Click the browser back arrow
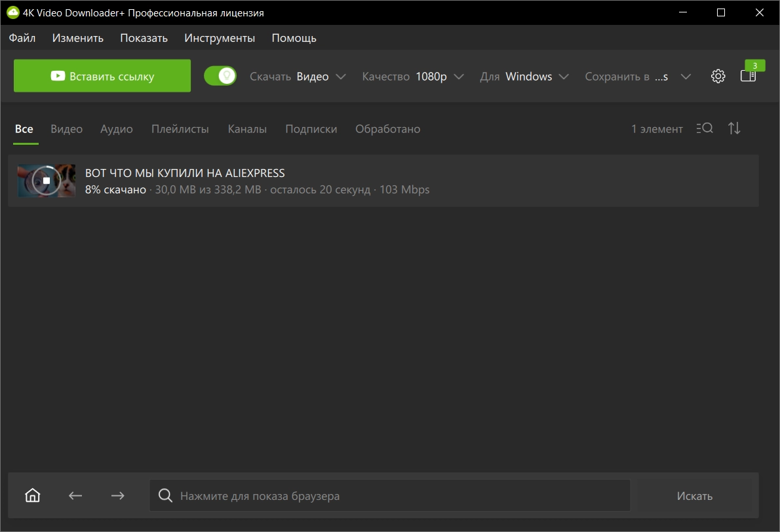This screenshot has width=780, height=532. tap(75, 495)
